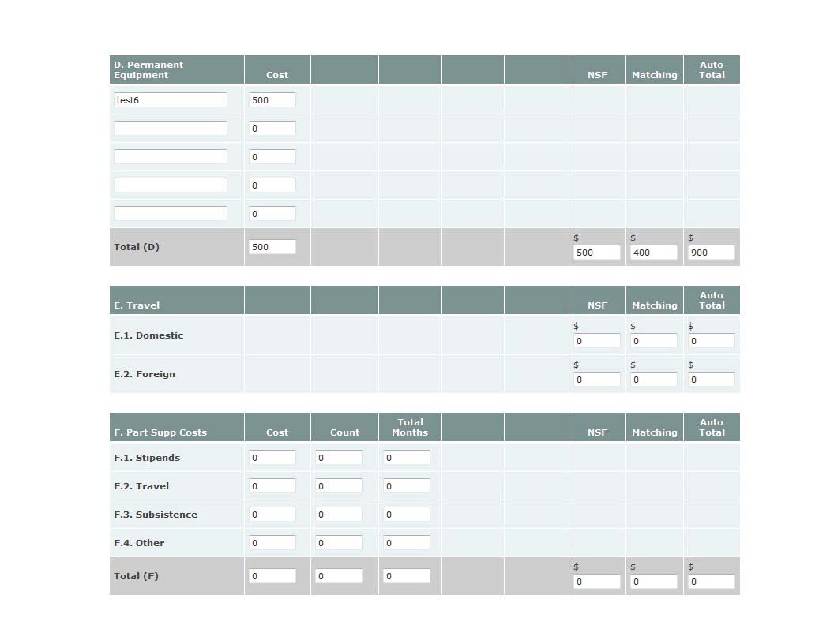Click the E.1. Domestic NSF field
The width and height of the screenshot is (834, 644).
[597, 341]
